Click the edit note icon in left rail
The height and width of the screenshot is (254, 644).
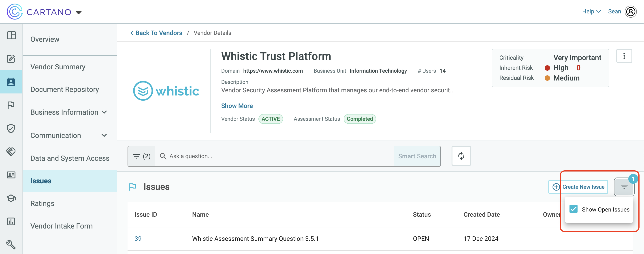[x=11, y=59]
